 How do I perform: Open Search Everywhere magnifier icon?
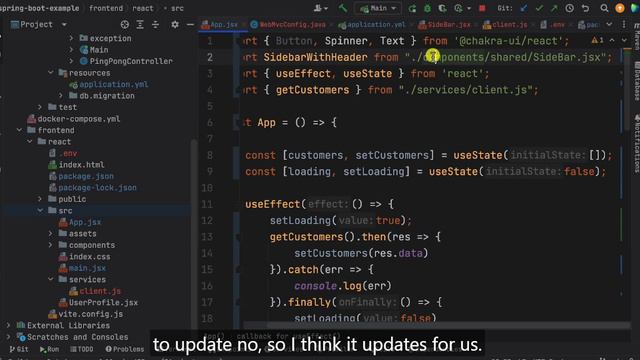click(604, 8)
